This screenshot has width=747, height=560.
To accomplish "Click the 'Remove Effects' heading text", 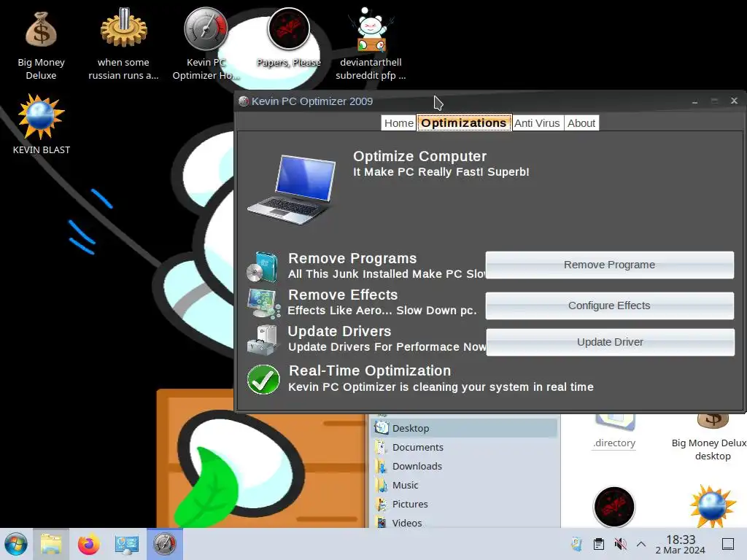I will click(343, 295).
